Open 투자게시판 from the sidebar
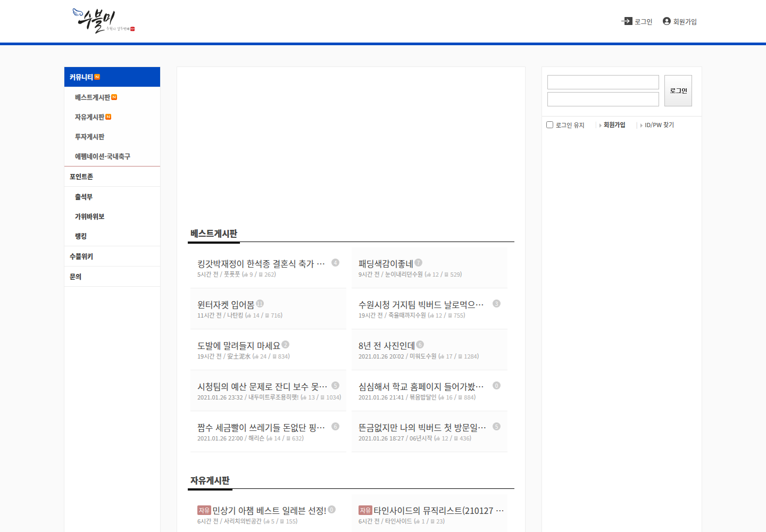This screenshot has height=532, width=766. pos(89,137)
